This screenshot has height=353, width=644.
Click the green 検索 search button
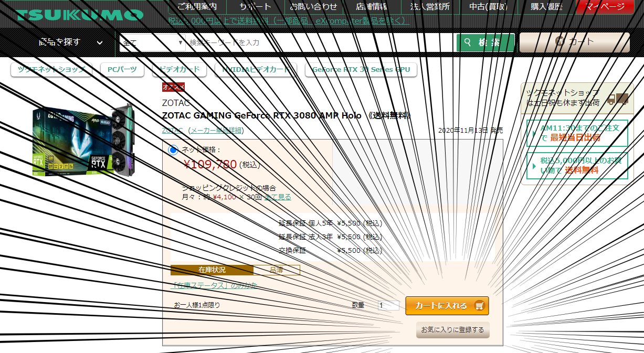pos(485,42)
